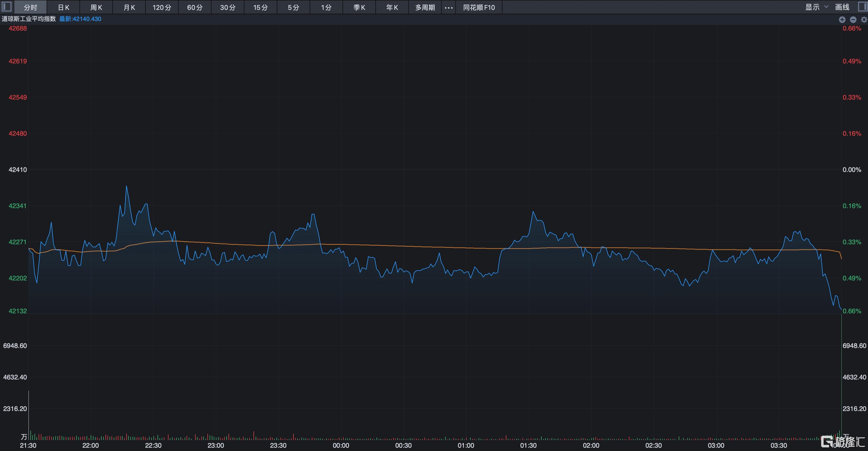Click the 03:30 time axis label

pyautogui.click(x=778, y=446)
